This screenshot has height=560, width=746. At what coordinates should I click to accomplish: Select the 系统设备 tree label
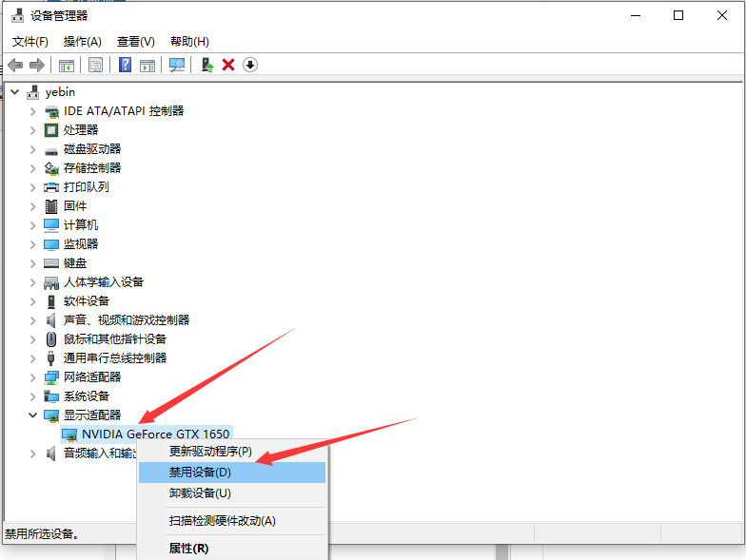click(87, 396)
